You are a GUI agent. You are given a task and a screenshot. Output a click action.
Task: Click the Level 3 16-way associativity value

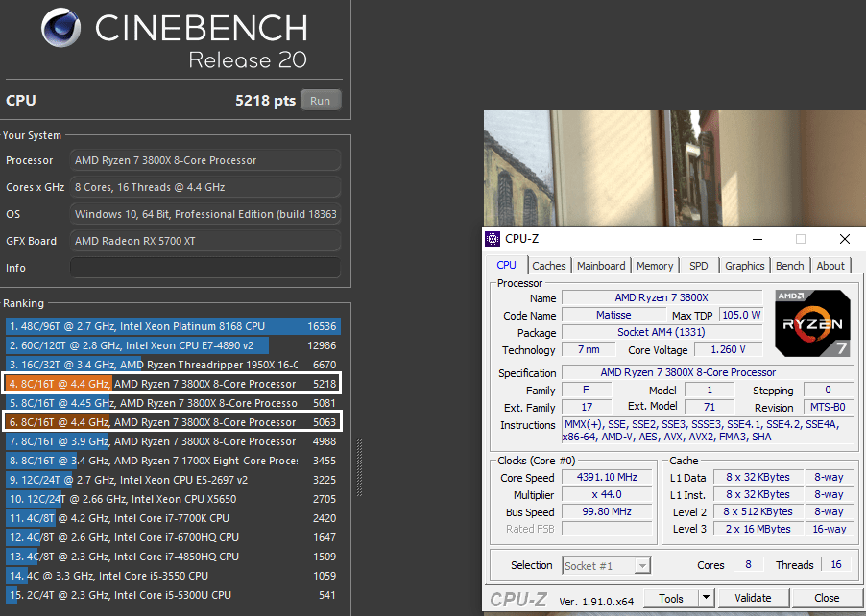pyautogui.click(x=829, y=529)
